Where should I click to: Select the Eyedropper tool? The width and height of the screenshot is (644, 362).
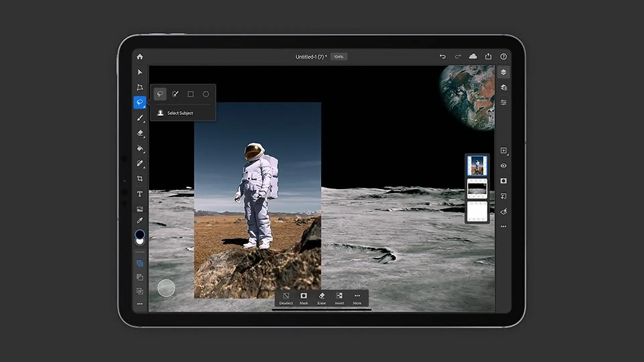[140, 220]
